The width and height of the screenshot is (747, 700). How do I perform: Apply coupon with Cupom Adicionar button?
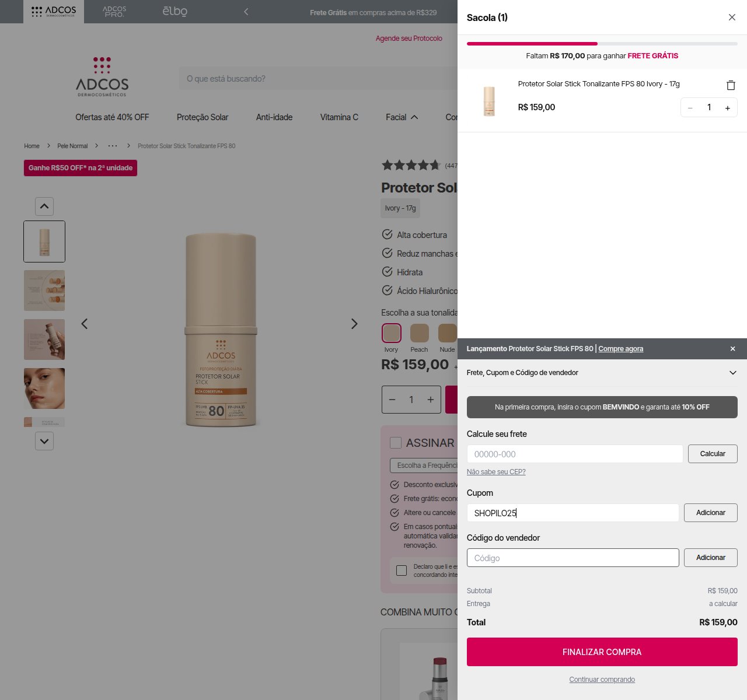click(711, 513)
